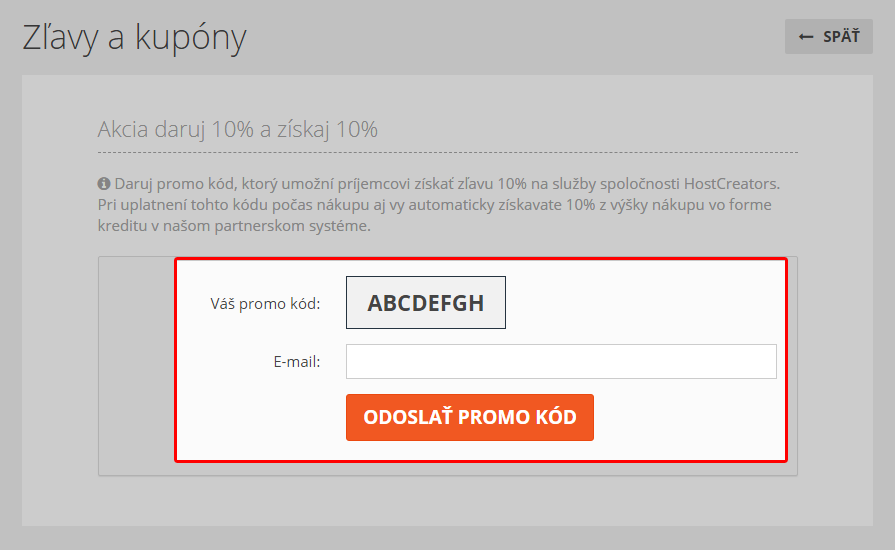
Task: Click the white form background below the orange button
Action: (481, 451)
